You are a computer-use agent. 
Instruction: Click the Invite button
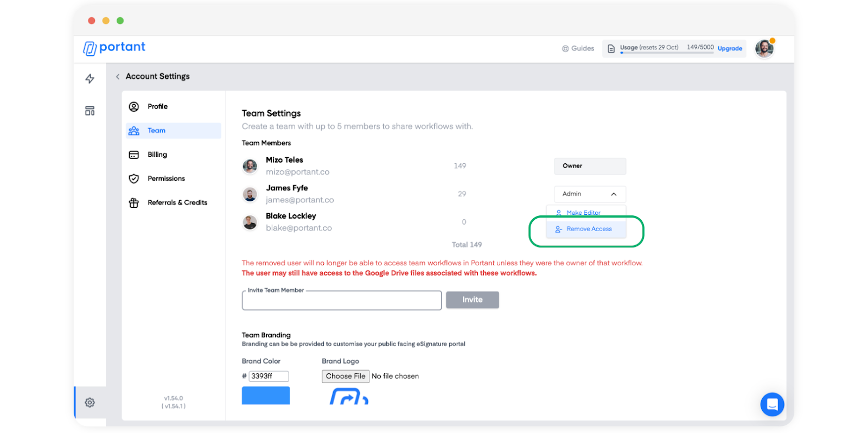(x=473, y=300)
